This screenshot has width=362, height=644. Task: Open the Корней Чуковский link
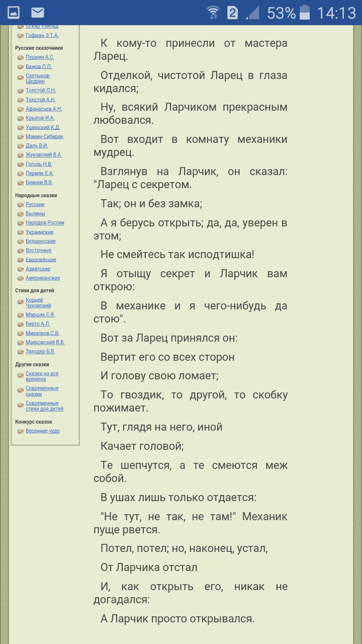coord(38,303)
